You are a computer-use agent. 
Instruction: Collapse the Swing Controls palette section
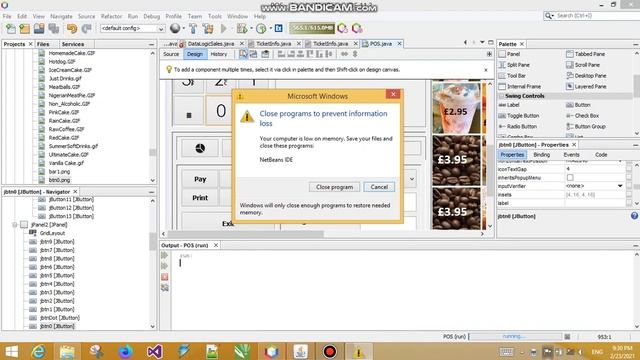501,96
